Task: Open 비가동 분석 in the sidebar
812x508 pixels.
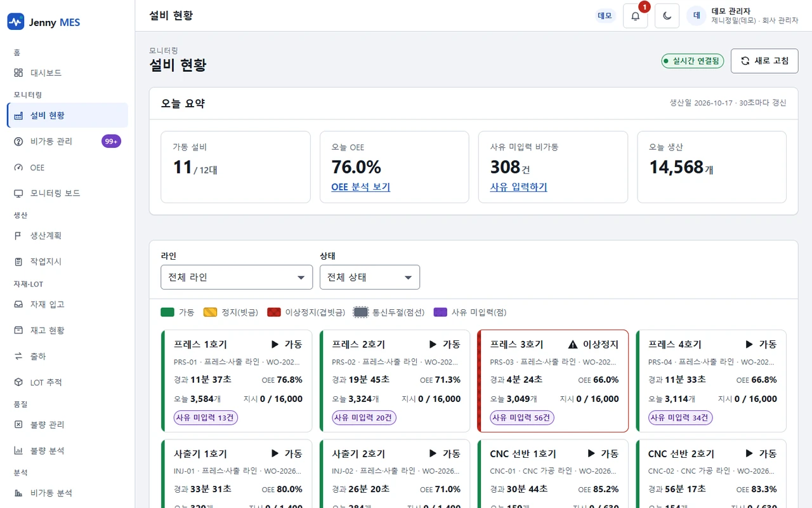Action: click(67, 493)
